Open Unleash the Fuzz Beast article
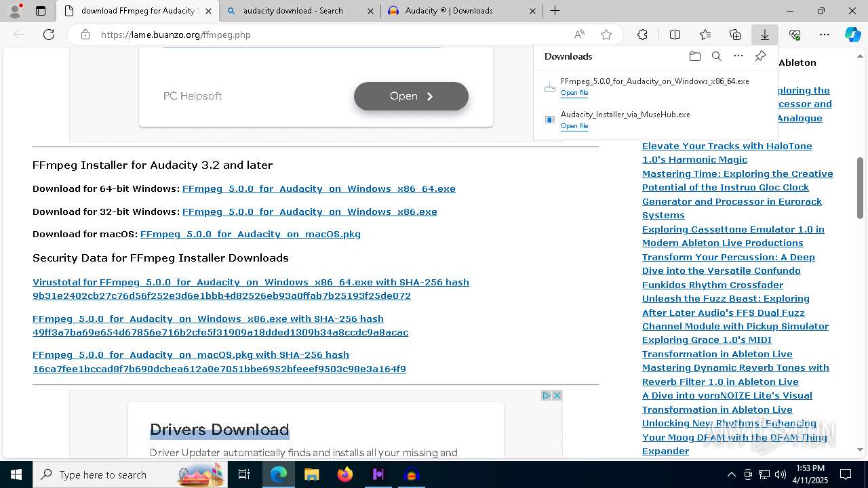The height and width of the screenshot is (488, 868). pos(735,312)
